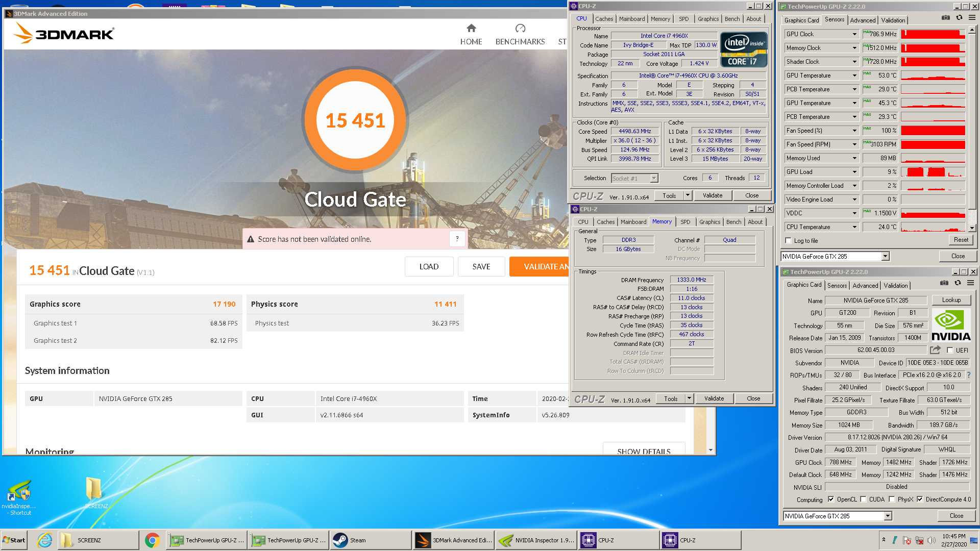Click Validate in upper CPU-Z window
Viewport: 980px width, 551px height.
click(x=713, y=195)
